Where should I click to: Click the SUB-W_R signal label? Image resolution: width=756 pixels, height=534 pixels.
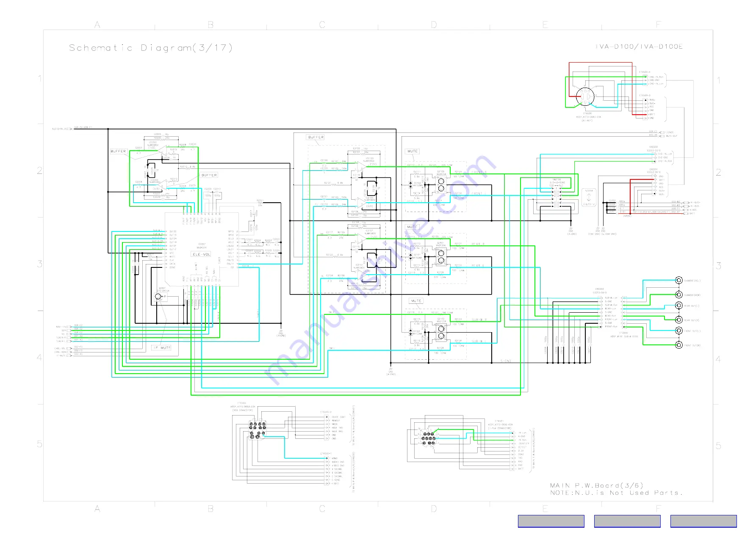click(x=479, y=320)
